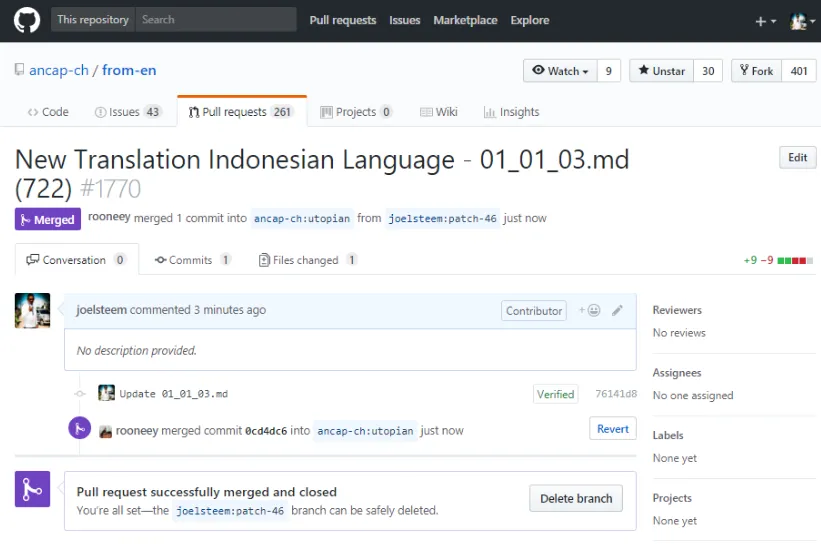821x544 pixels.
Task: Open the Watch dropdown
Action: pyautogui.click(x=560, y=71)
